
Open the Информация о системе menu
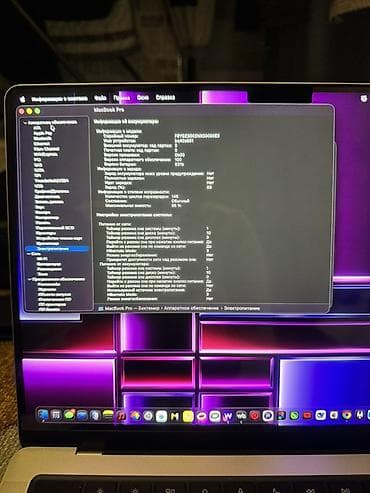(x=59, y=99)
